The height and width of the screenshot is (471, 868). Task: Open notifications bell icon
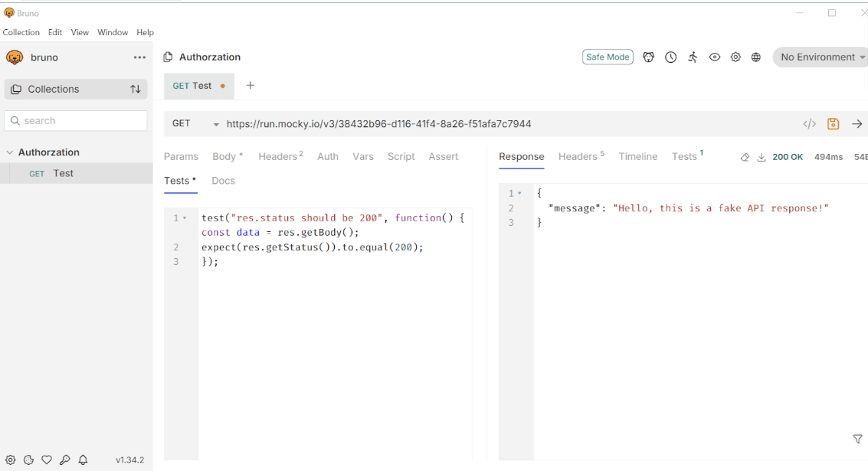pyautogui.click(x=83, y=460)
